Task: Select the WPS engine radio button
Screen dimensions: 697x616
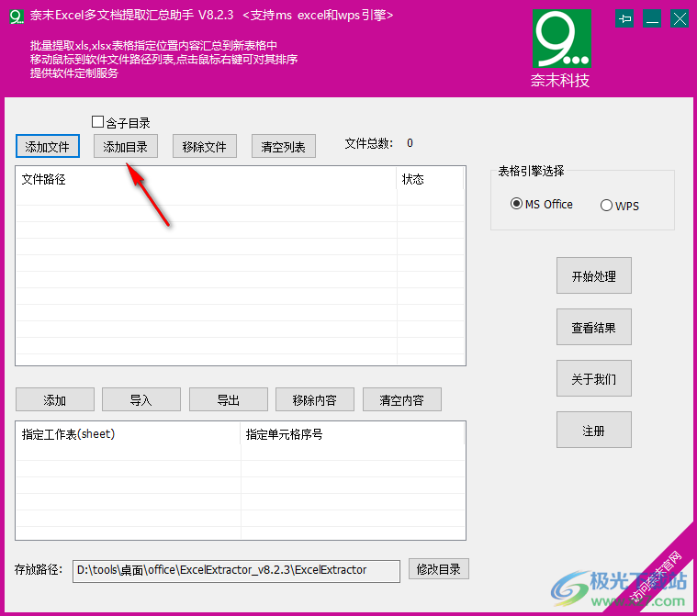Action: coord(606,206)
